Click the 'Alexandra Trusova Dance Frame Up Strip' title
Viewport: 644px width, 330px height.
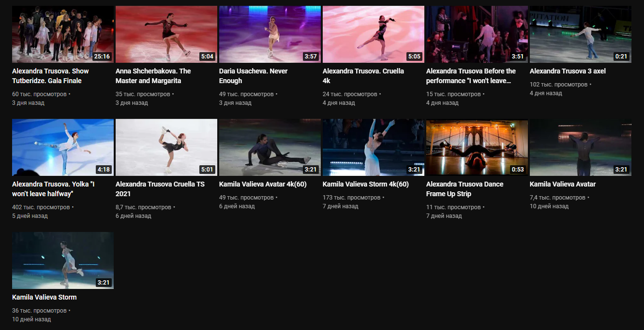coord(464,189)
